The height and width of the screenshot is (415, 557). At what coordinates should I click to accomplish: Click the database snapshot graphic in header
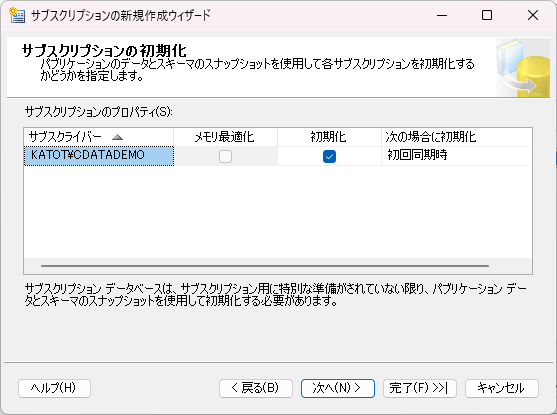pos(522,68)
